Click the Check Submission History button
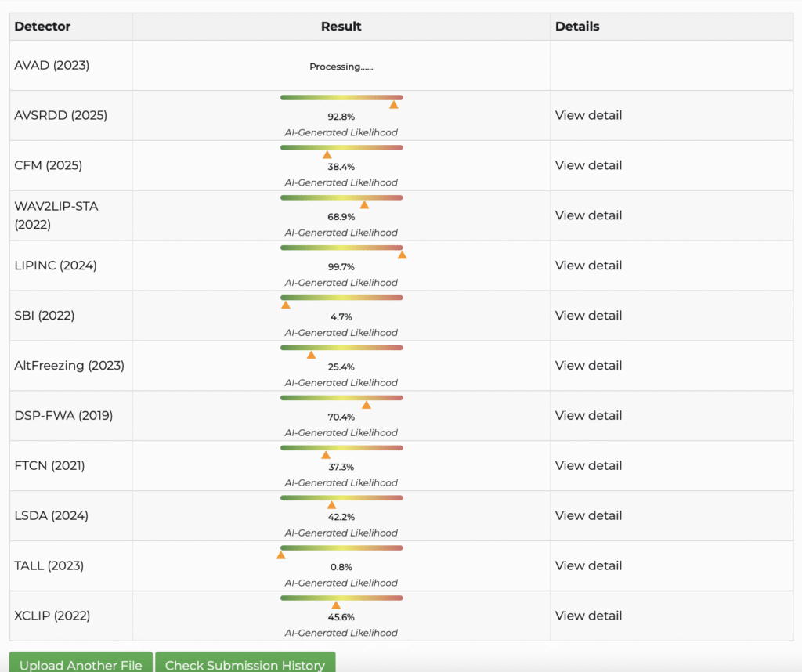 245,664
